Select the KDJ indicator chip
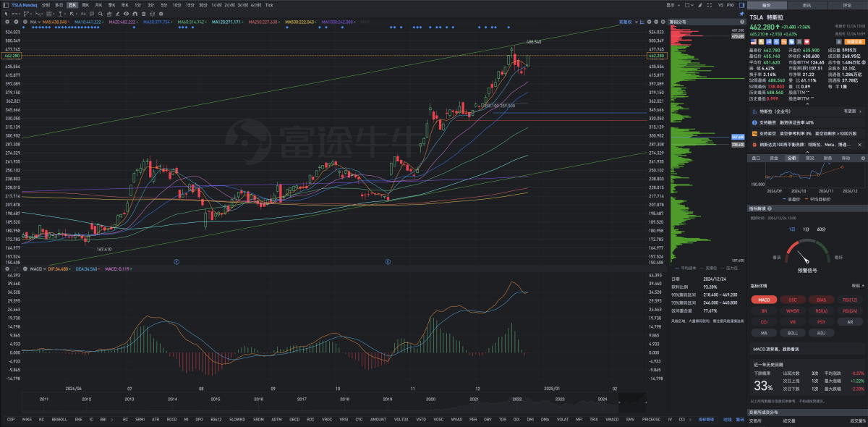The height and width of the screenshot is (427, 868). [821, 333]
